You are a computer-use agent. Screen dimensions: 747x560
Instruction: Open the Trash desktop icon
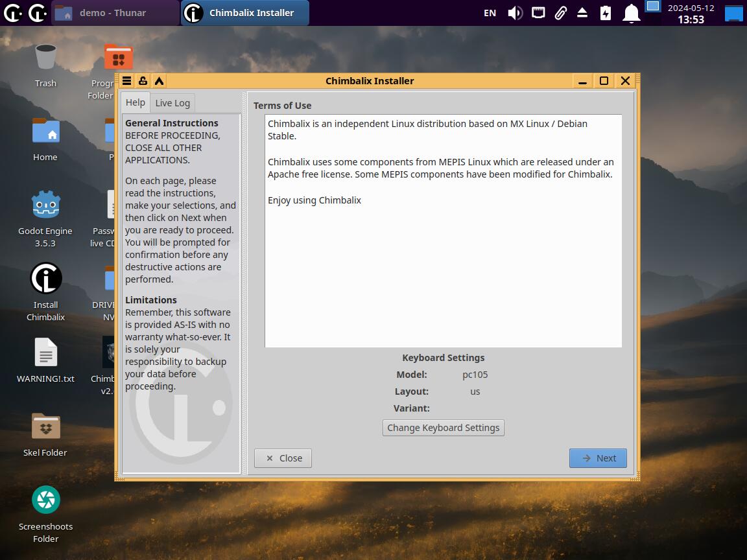click(x=45, y=65)
